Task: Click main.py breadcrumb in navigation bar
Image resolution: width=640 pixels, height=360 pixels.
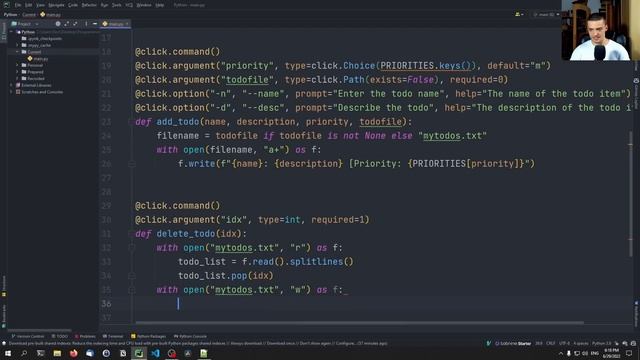Action: [50, 14]
